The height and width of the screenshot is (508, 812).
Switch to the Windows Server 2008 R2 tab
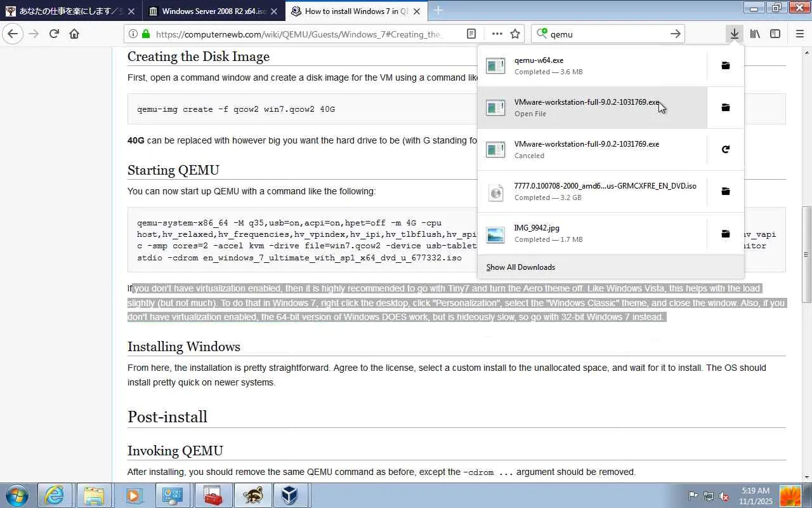coord(213,11)
